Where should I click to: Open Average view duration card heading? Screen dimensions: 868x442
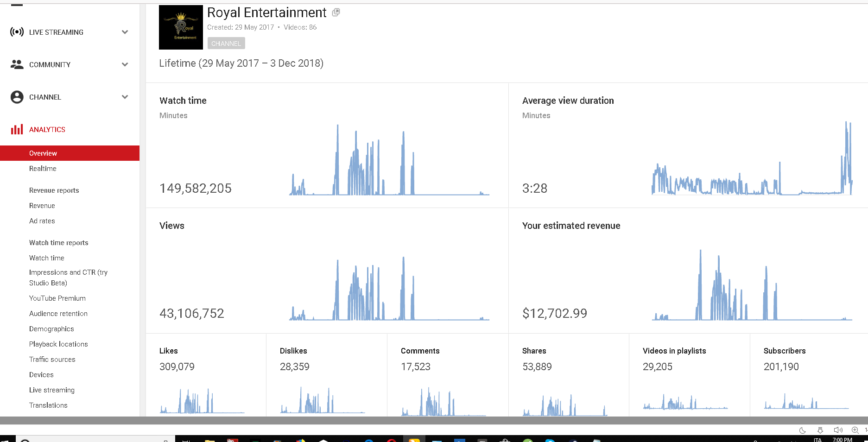point(568,101)
